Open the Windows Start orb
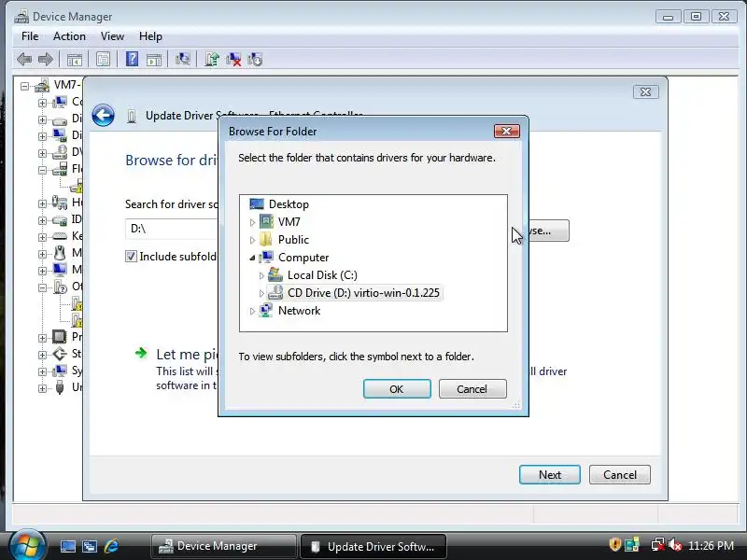The image size is (747, 560). 28,545
